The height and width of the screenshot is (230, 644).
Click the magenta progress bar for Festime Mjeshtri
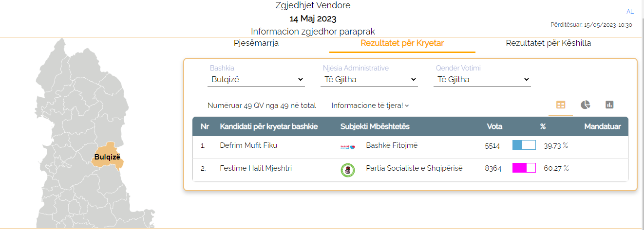pos(524,168)
